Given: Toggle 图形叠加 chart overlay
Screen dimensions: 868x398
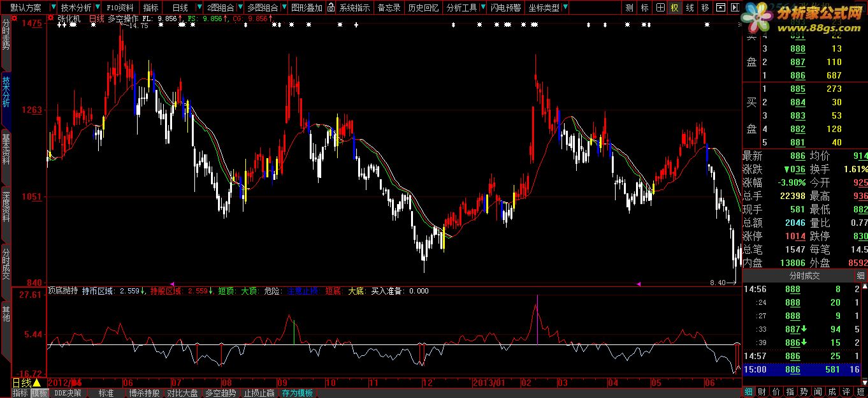Looking at the screenshot, I should click(x=307, y=8).
